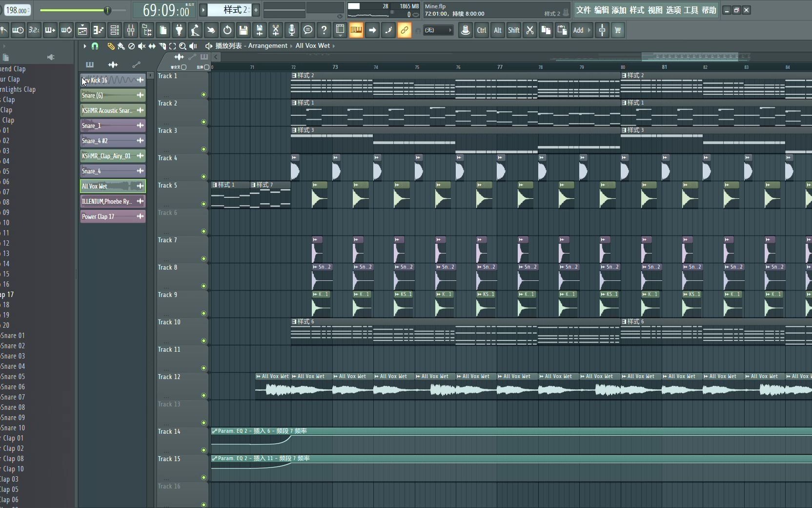The width and height of the screenshot is (812, 508).
Task: Open the speech bubble info icon
Action: click(308, 30)
